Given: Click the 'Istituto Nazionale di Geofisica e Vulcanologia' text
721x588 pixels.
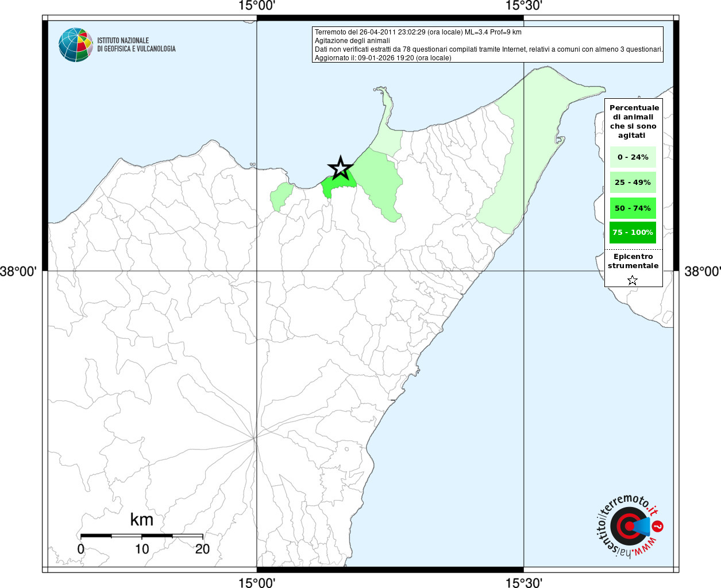Looking at the screenshot, I should [x=136, y=45].
